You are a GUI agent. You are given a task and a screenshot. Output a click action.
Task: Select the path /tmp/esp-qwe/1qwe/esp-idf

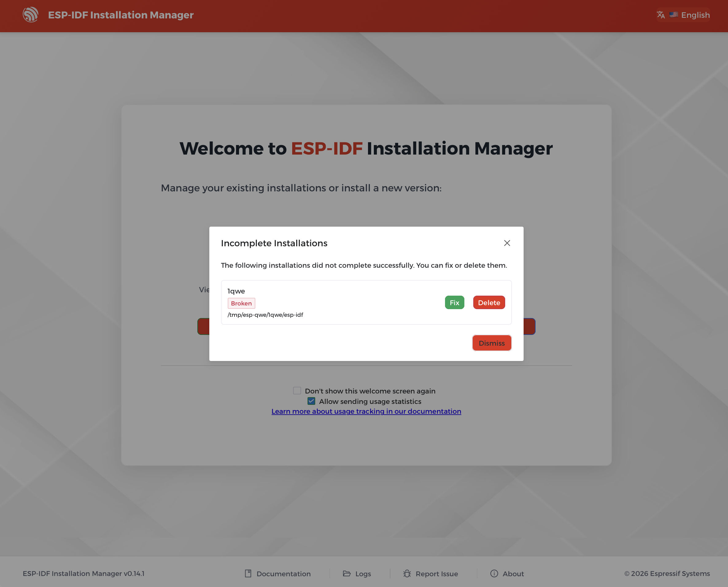(265, 315)
